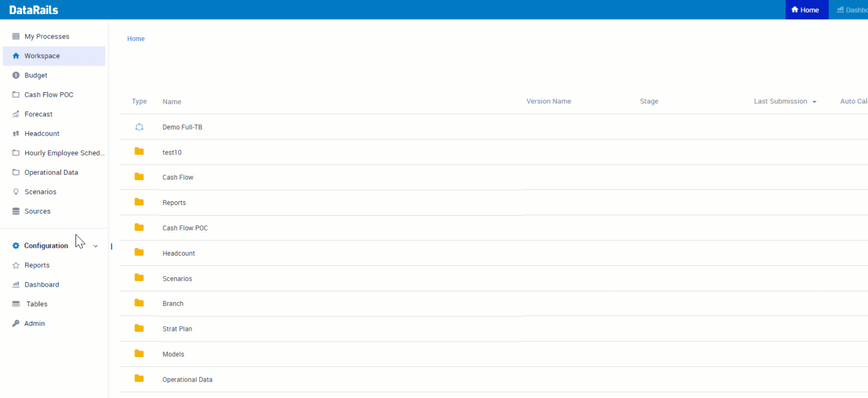Open the Branch folder name
Screen dimensions: 868x398
(173, 303)
